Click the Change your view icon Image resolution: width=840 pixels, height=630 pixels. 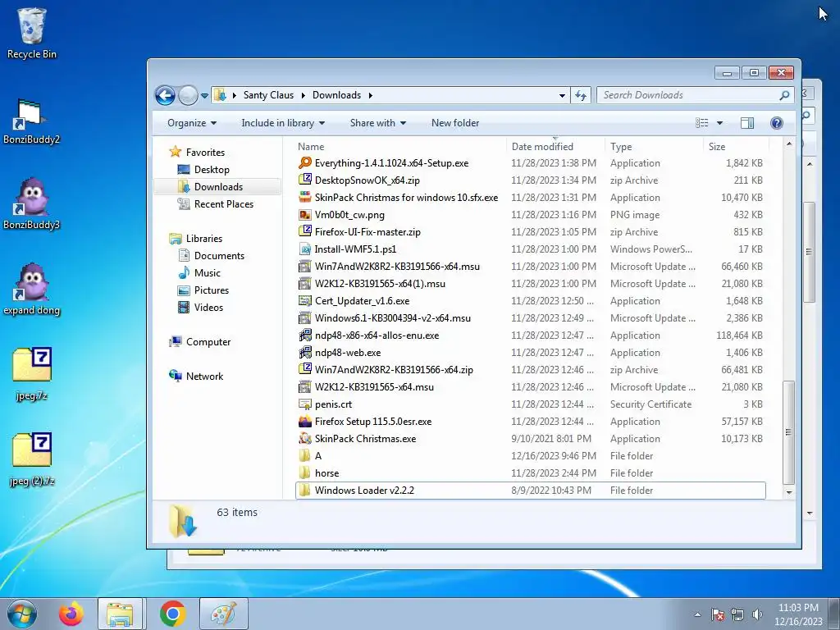(702, 123)
